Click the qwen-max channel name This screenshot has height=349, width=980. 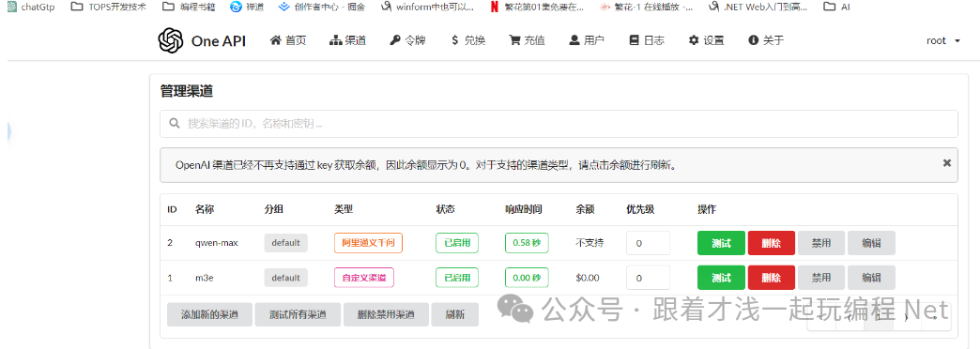(216, 243)
